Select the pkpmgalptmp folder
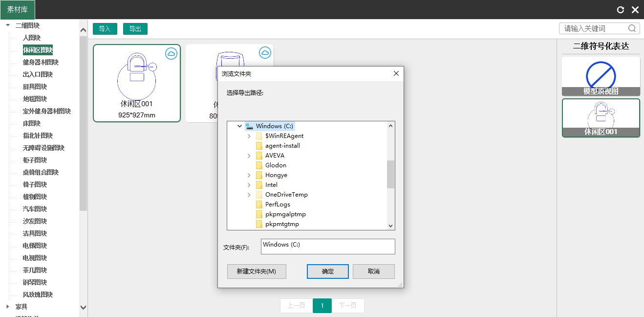Viewport: 644px width, 317px height. pos(285,214)
